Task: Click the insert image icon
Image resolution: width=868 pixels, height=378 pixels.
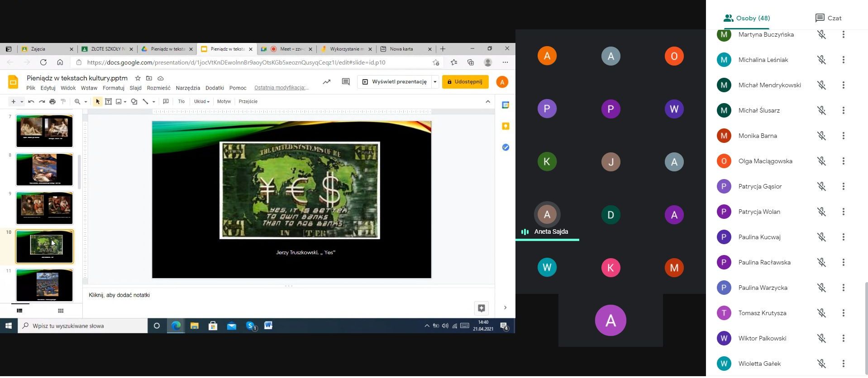Action: point(119,102)
